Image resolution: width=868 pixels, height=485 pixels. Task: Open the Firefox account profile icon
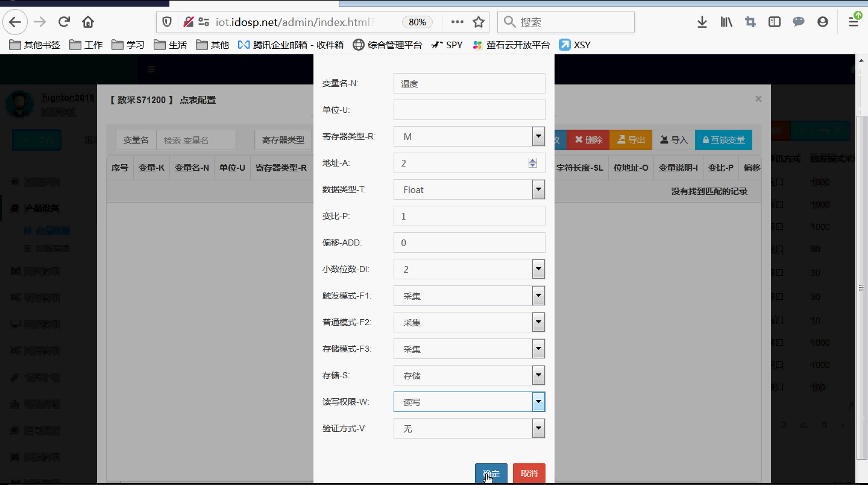point(822,22)
